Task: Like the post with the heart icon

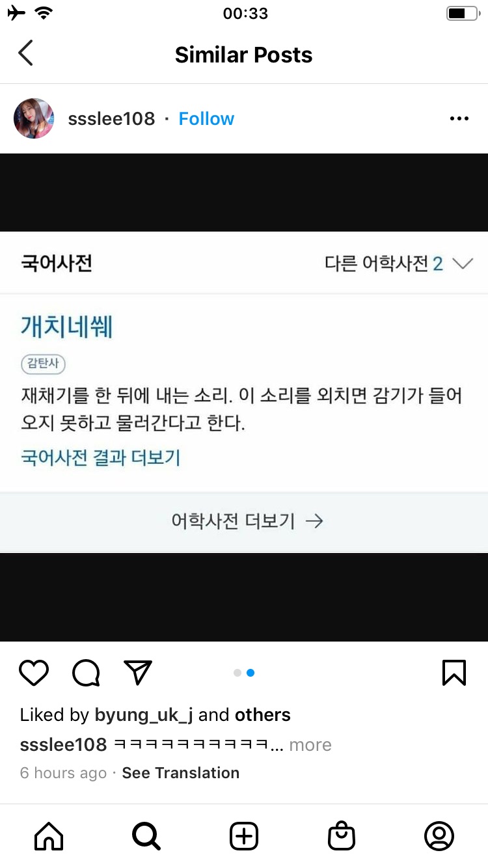Action: click(34, 673)
